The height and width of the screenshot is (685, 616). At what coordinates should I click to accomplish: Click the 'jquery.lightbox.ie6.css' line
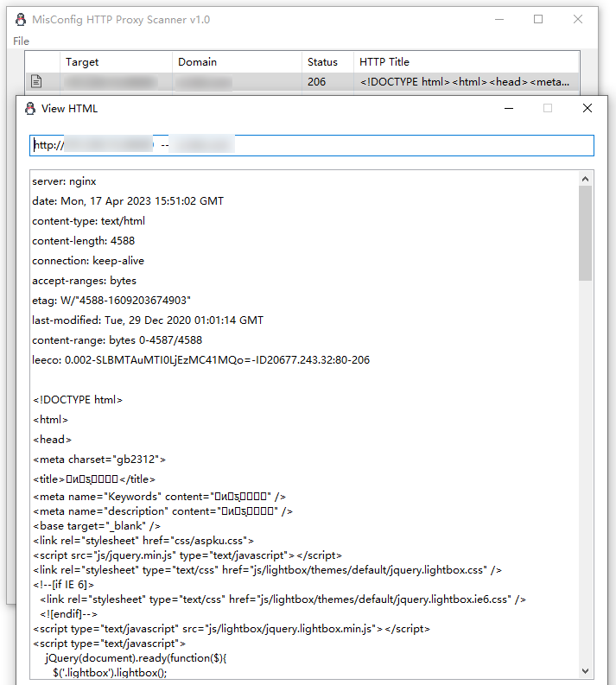tap(283, 599)
